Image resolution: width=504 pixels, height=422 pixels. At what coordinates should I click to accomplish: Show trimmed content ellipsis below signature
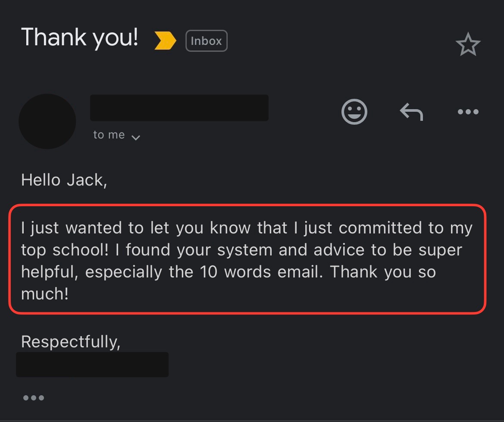[33, 398]
